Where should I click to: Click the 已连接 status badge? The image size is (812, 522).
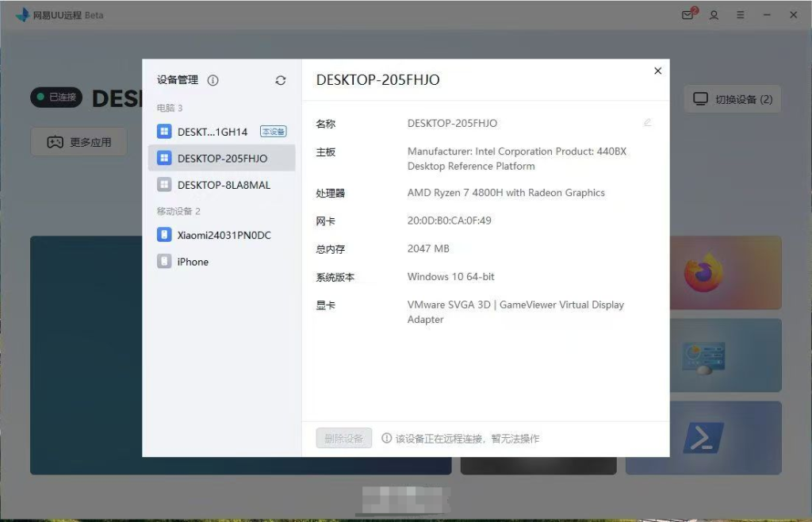click(56, 98)
